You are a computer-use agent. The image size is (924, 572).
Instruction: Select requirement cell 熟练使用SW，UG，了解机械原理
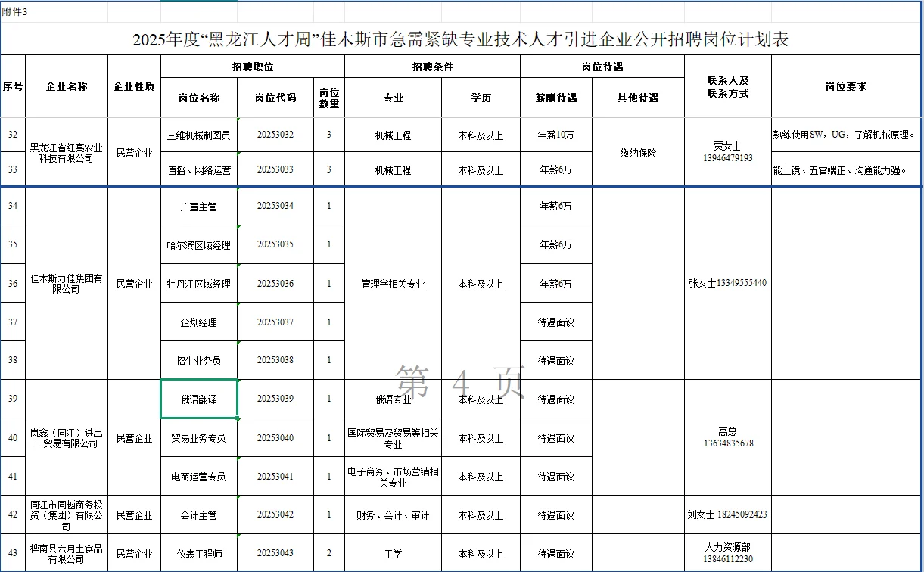point(847,135)
